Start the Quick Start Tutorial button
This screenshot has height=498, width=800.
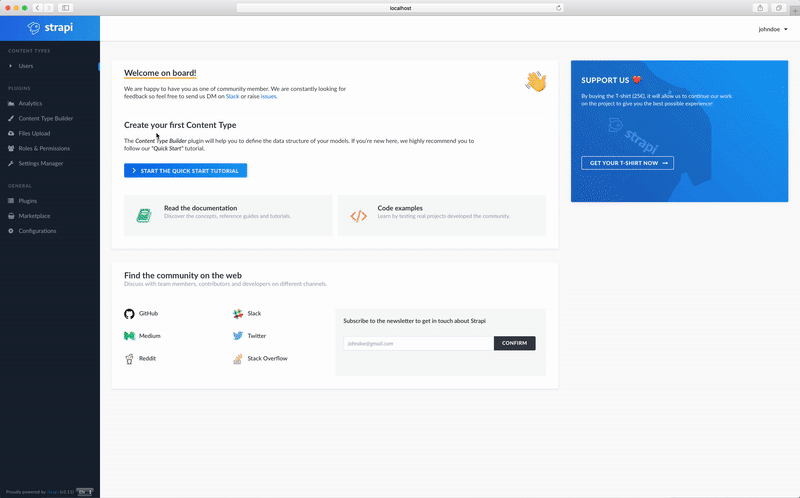pyautogui.click(x=185, y=170)
